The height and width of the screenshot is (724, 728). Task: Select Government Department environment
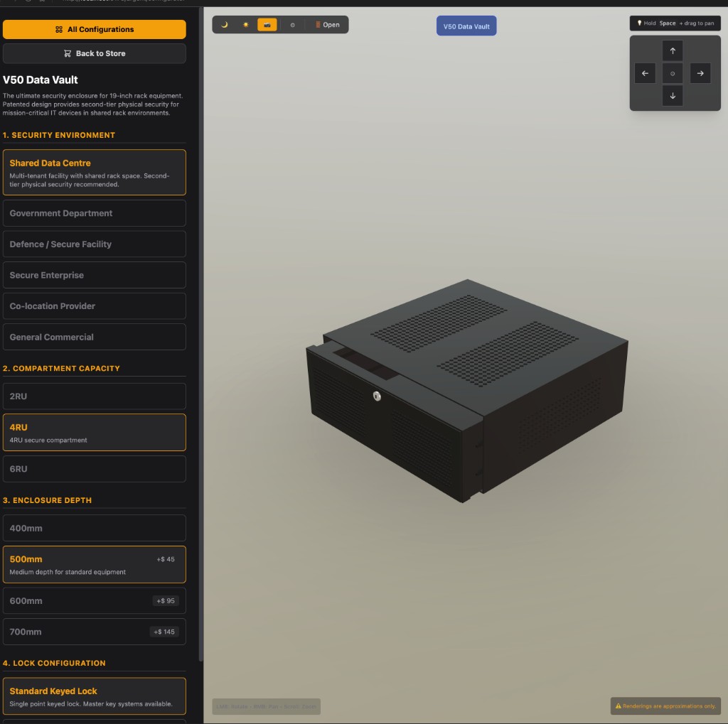point(95,213)
